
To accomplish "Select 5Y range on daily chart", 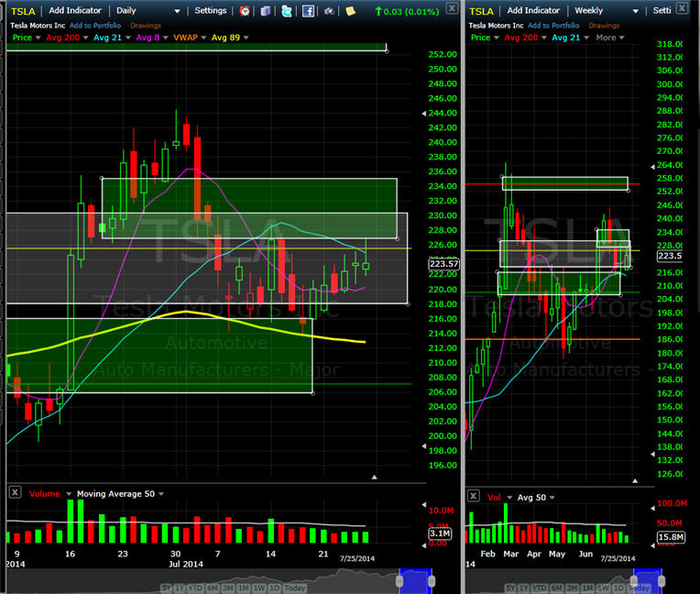I will 166,588.
